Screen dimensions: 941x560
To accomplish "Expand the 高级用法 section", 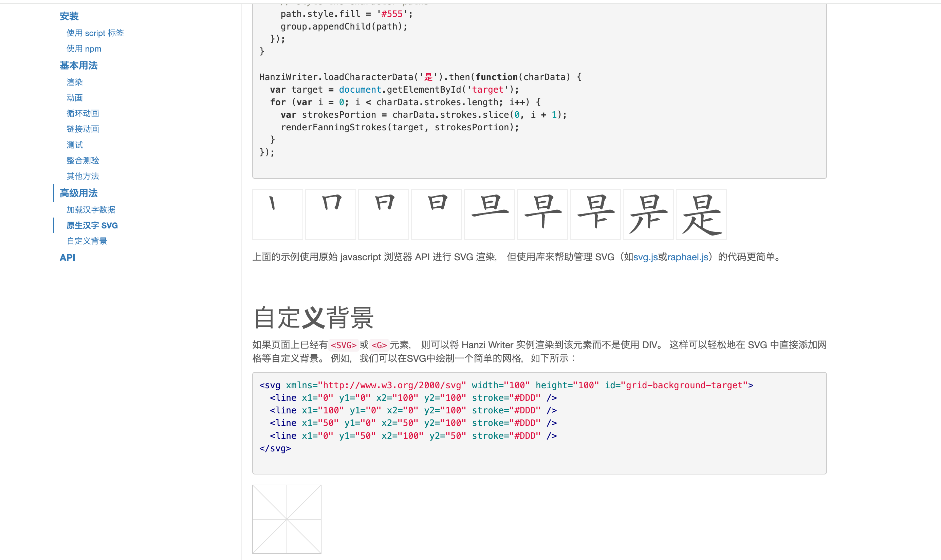I will tap(78, 193).
